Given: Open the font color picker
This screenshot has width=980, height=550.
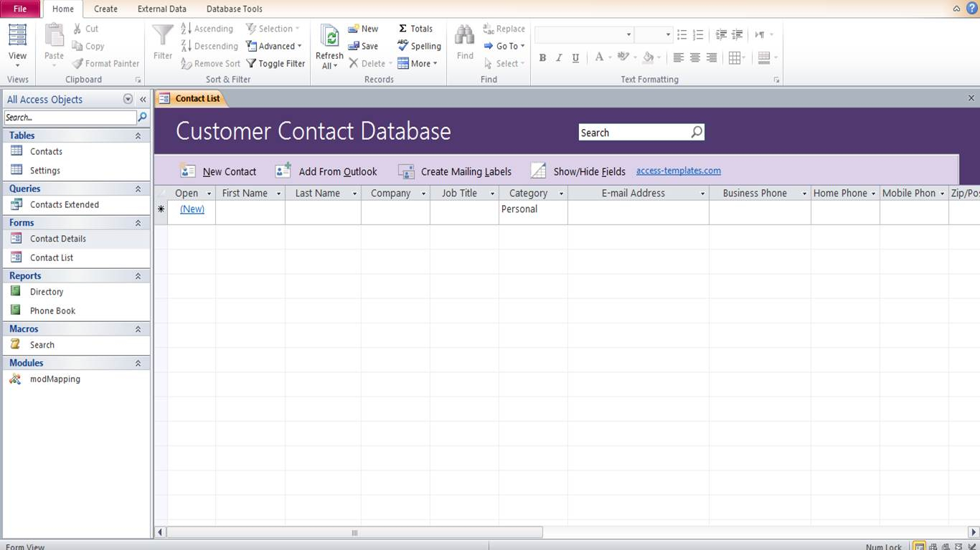Looking at the screenshot, I should tap(610, 58).
